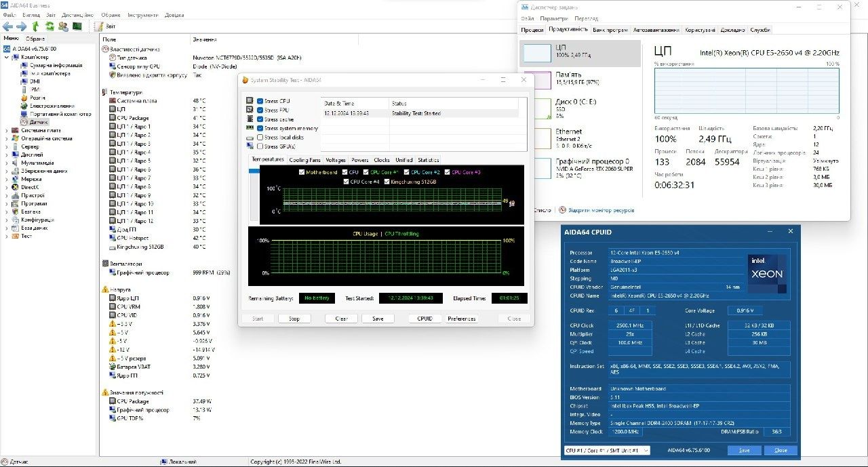This screenshot has width=868, height=467.
Task: Click Clear button in stability test
Action: click(341, 319)
